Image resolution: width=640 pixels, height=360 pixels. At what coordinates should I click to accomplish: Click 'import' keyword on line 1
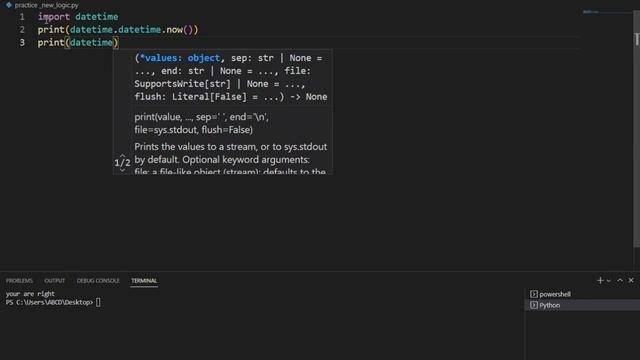click(53, 17)
